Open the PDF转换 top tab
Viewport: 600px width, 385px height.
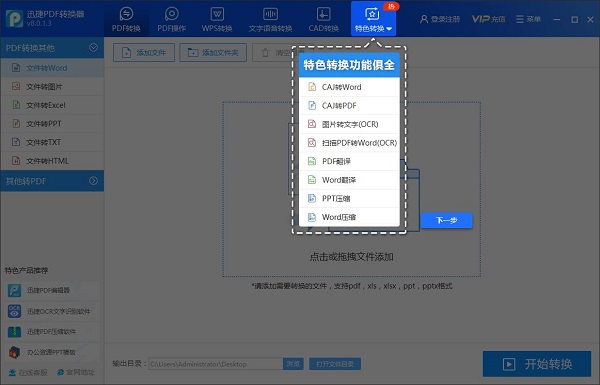pyautogui.click(x=126, y=19)
